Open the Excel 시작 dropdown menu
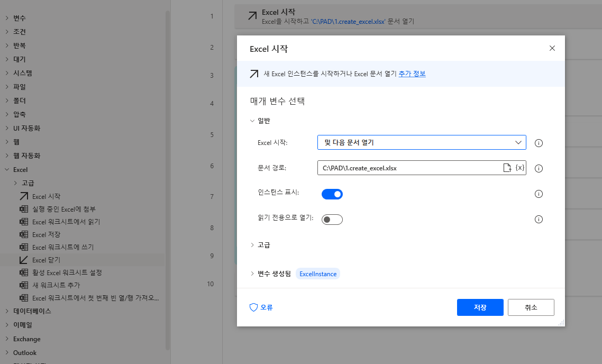Image resolution: width=602 pixels, height=364 pixels. (x=518, y=142)
